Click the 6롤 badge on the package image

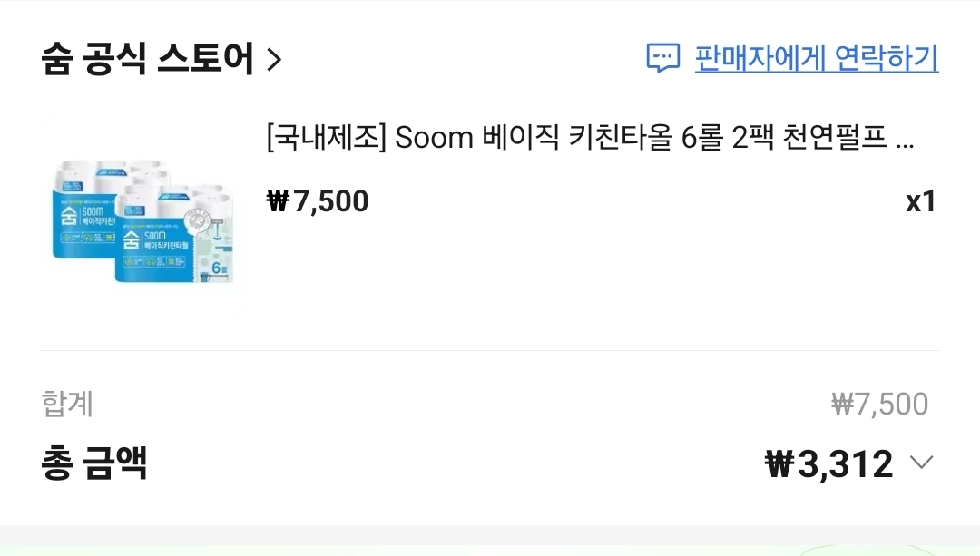(x=217, y=268)
